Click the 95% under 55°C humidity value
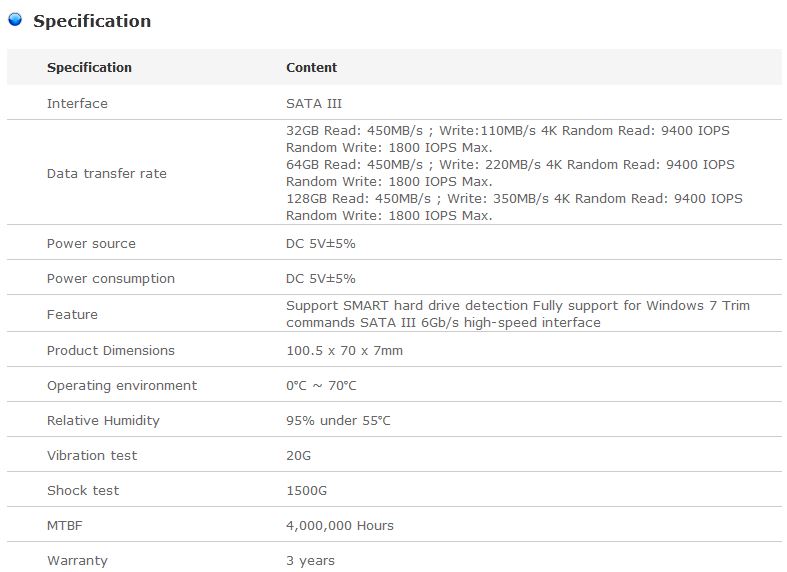 coord(338,420)
